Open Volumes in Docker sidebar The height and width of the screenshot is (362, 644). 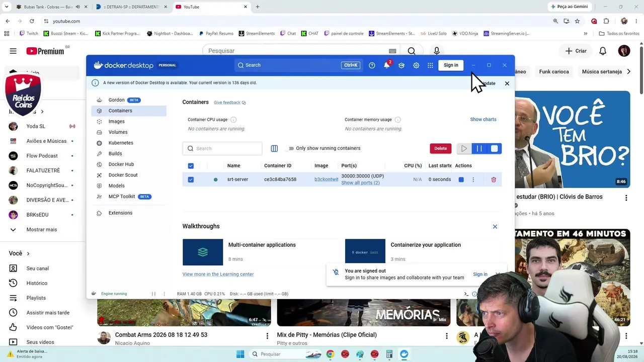tap(129, 132)
